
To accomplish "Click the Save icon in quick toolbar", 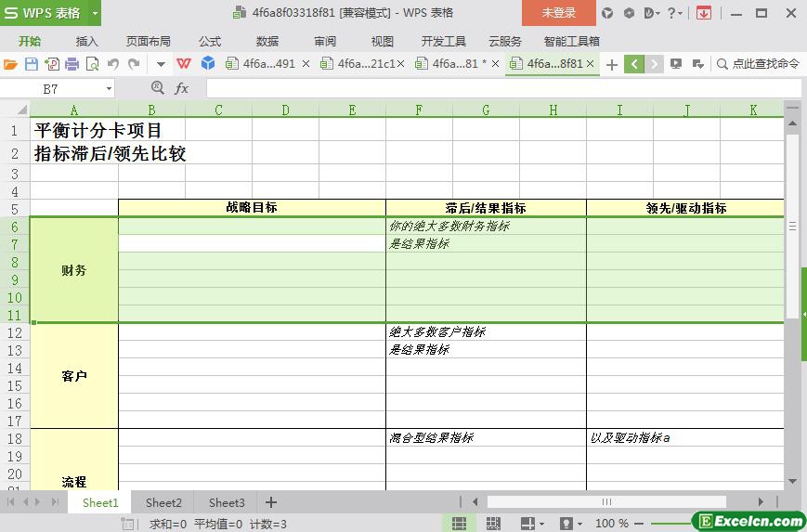I will point(31,64).
